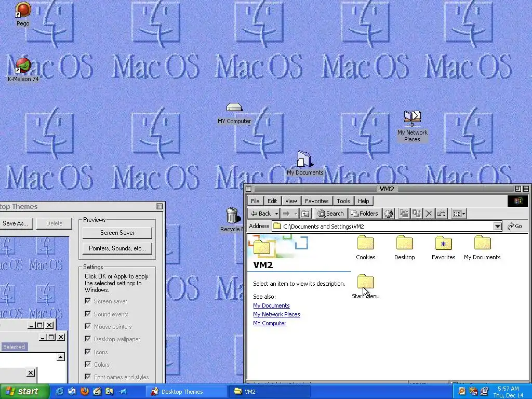Toggle the Sound events checkbox
This screenshot has height=399, width=532.
coord(88,314)
